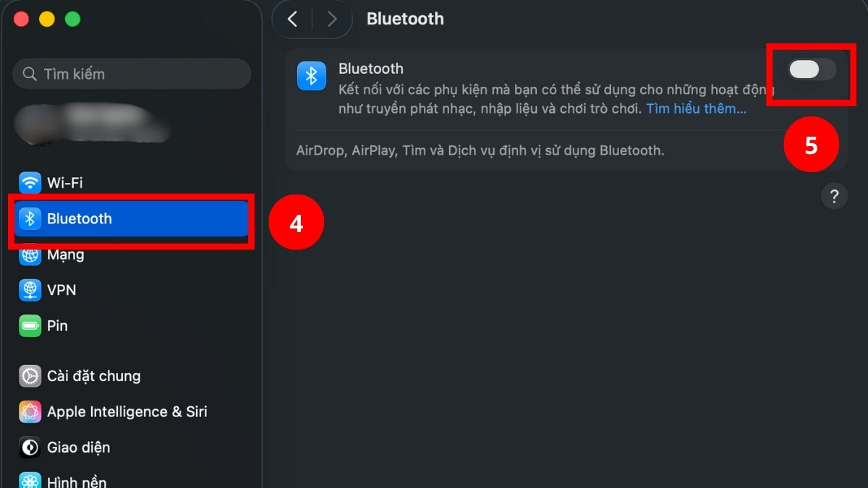Select Pin to view battery settings
The width and height of the screenshot is (868, 488).
(56, 325)
